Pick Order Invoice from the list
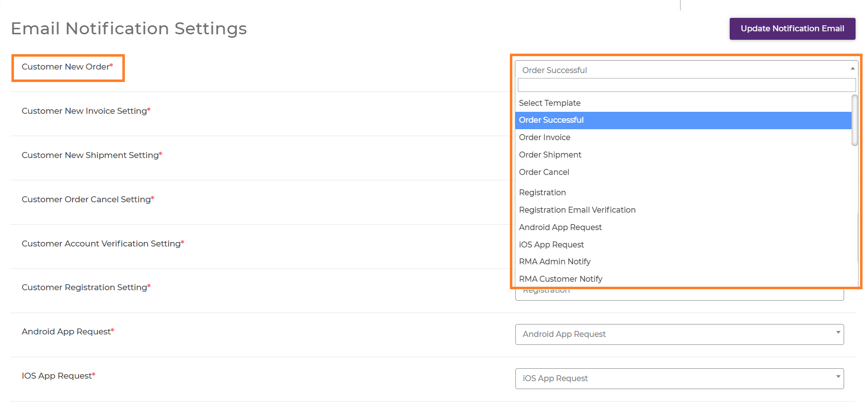The image size is (868, 404). (x=545, y=138)
